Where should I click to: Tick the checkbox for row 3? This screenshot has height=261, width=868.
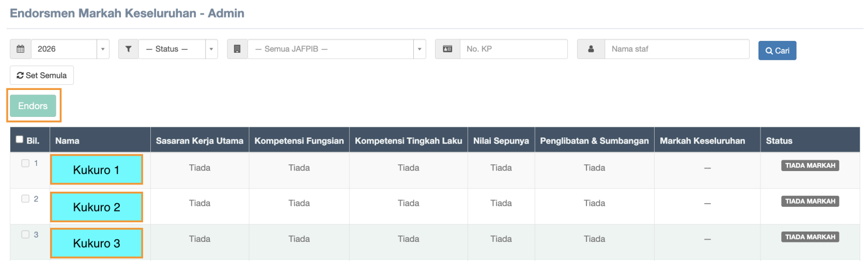click(x=25, y=235)
